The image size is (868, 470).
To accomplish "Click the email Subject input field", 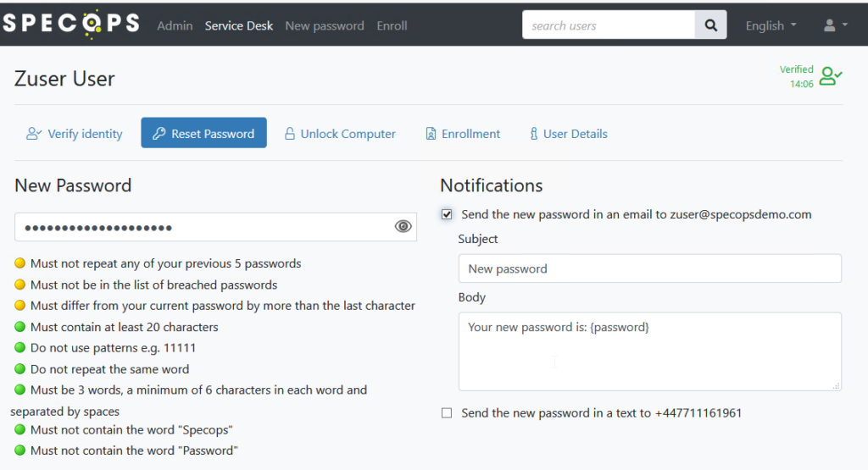I will pyautogui.click(x=650, y=268).
